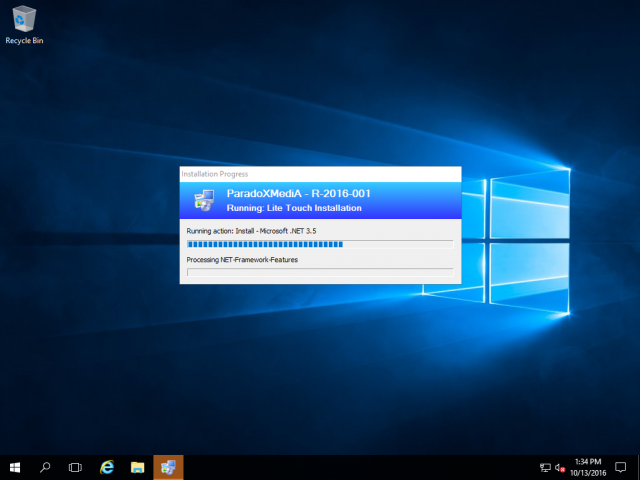Open the Action Center notifications icon
640x480 pixels.
[621, 467]
